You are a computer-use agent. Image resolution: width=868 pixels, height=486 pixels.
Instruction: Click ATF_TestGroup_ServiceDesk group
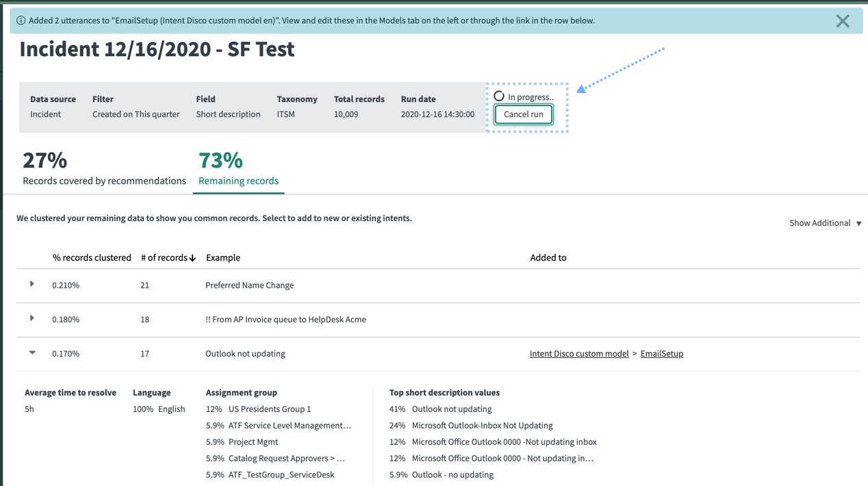pyautogui.click(x=281, y=475)
